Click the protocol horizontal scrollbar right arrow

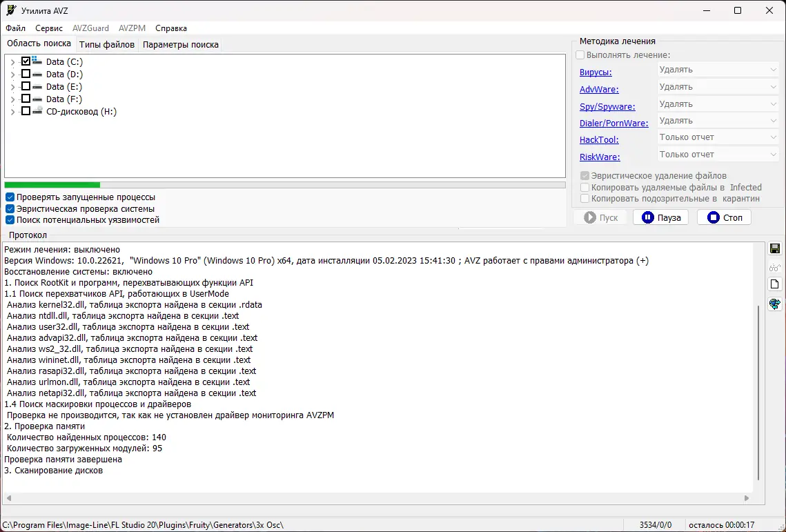(x=747, y=498)
